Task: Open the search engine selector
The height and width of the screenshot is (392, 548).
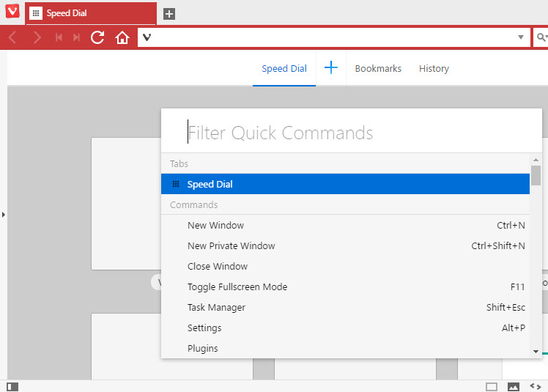Action: point(541,37)
